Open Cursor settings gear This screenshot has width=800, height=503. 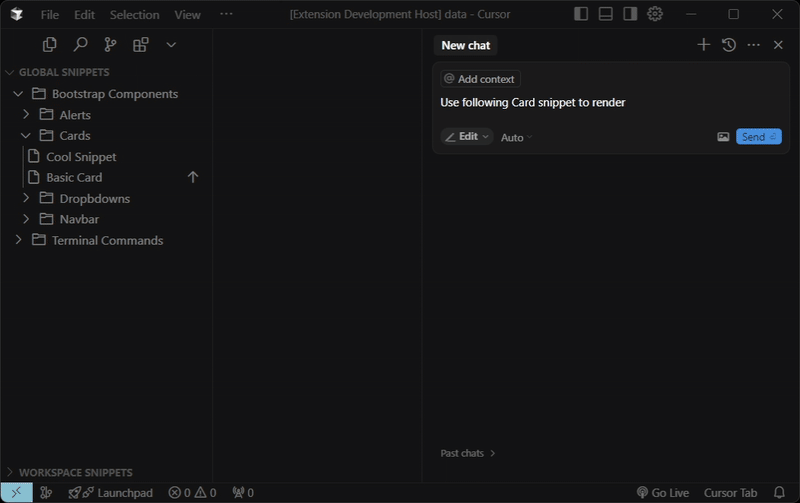coord(655,14)
